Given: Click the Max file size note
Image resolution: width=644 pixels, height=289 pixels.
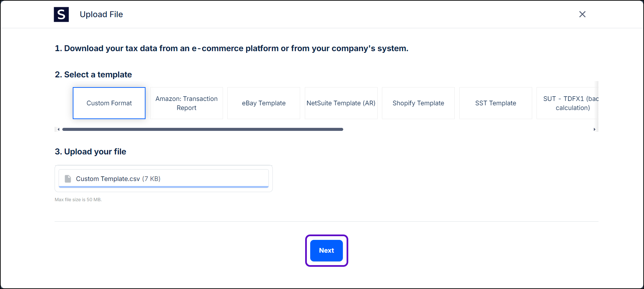Looking at the screenshot, I should pyautogui.click(x=78, y=200).
